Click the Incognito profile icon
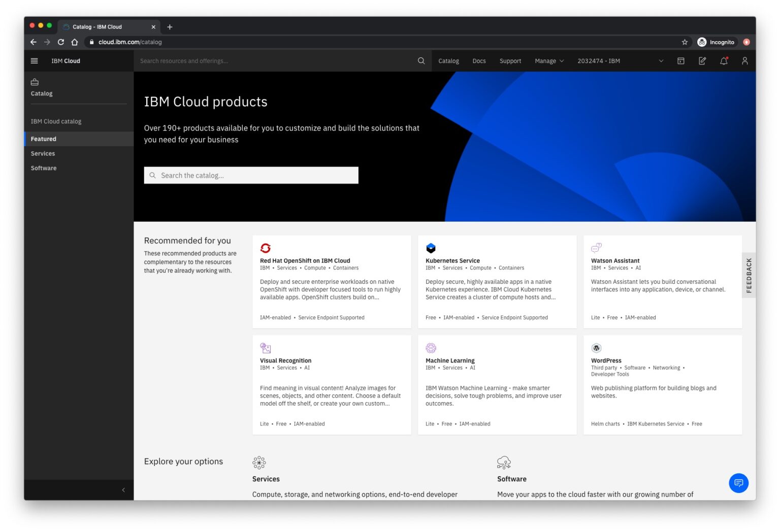The width and height of the screenshot is (780, 532). pyautogui.click(x=702, y=42)
